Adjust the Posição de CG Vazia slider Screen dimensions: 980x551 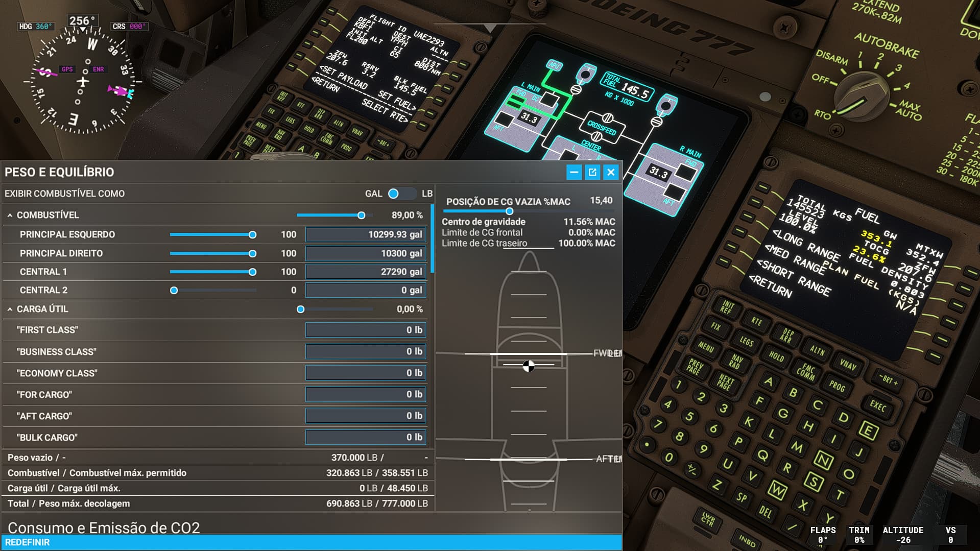click(509, 211)
